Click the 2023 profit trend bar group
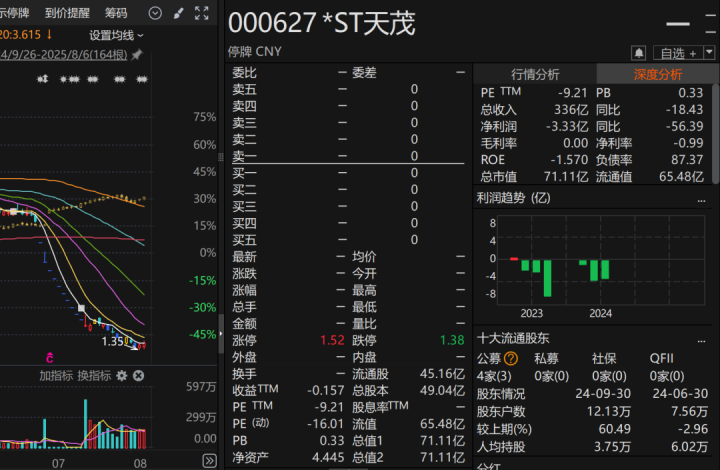 point(532,277)
